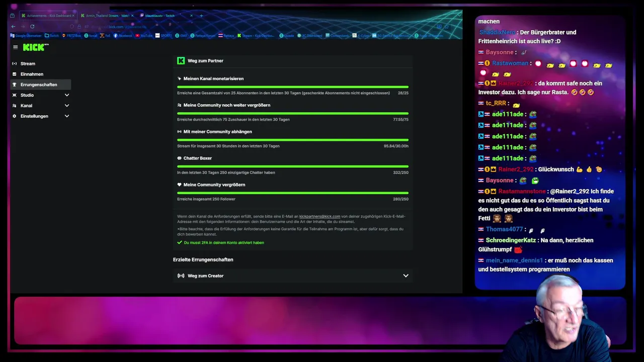Click the Studio sidebar icon
The image size is (644, 362).
click(15, 95)
